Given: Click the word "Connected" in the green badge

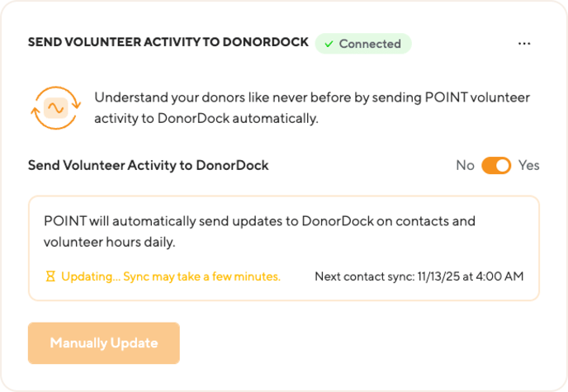Looking at the screenshot, I should click(370, 44).
